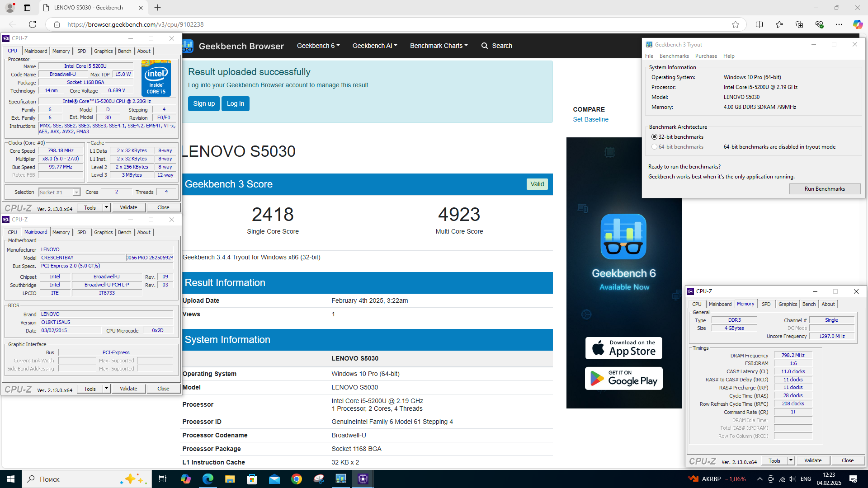Screen dimensions: 868x488
Task: Open Task View from the taskbar
Action: click(x=163, y=479)
